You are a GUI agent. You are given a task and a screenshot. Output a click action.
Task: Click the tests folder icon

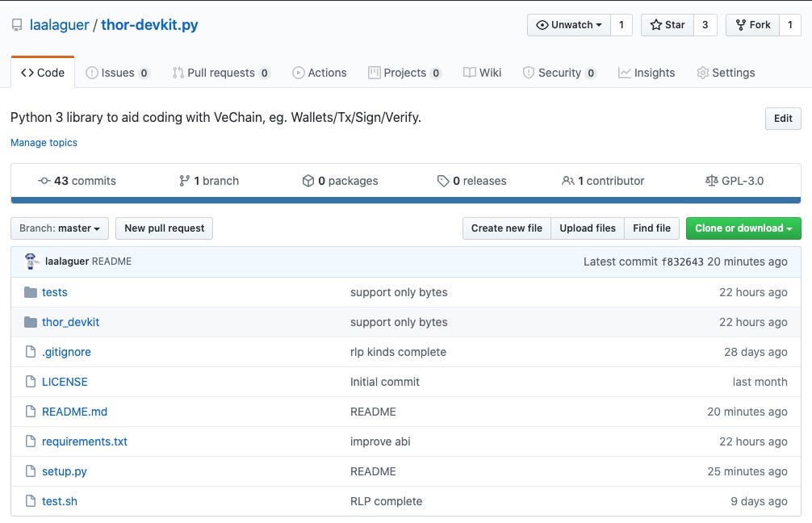(31, 292)
